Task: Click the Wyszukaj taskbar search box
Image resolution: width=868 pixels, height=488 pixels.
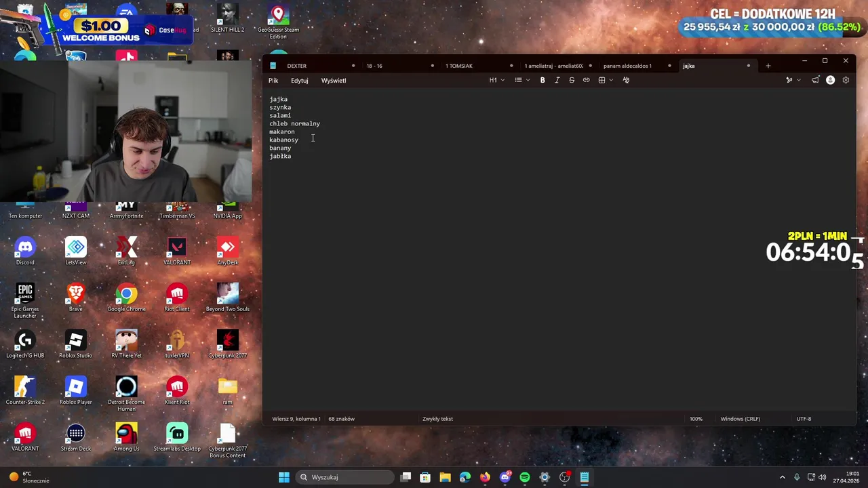Action: pos(344,477)
